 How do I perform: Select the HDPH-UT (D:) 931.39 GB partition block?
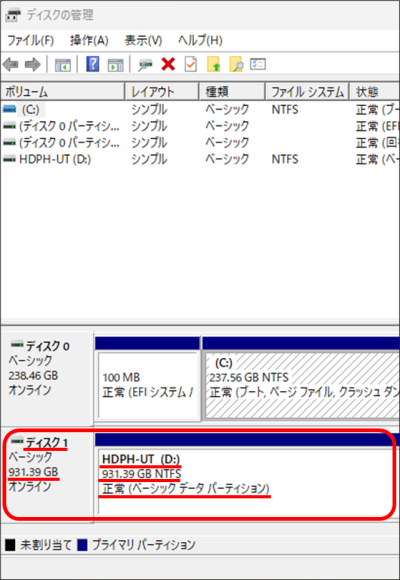247,475
